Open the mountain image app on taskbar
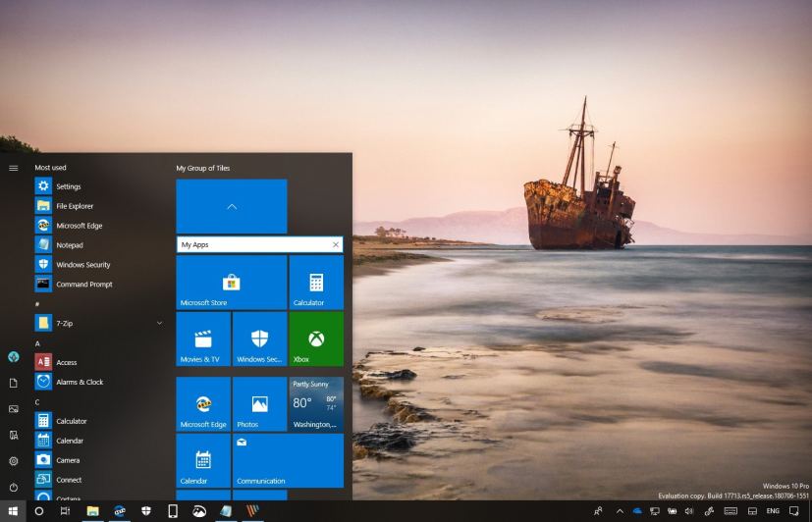 point(199,511)
